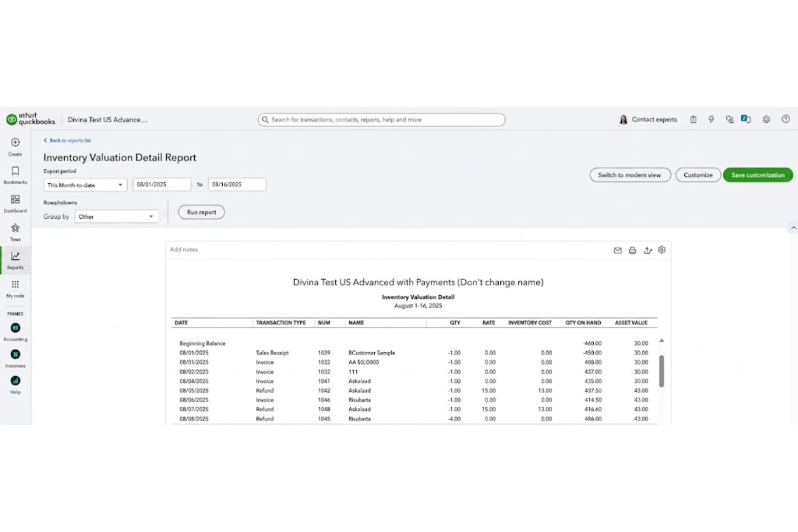Click the Risuharta name on row 1046

point(360,400)
